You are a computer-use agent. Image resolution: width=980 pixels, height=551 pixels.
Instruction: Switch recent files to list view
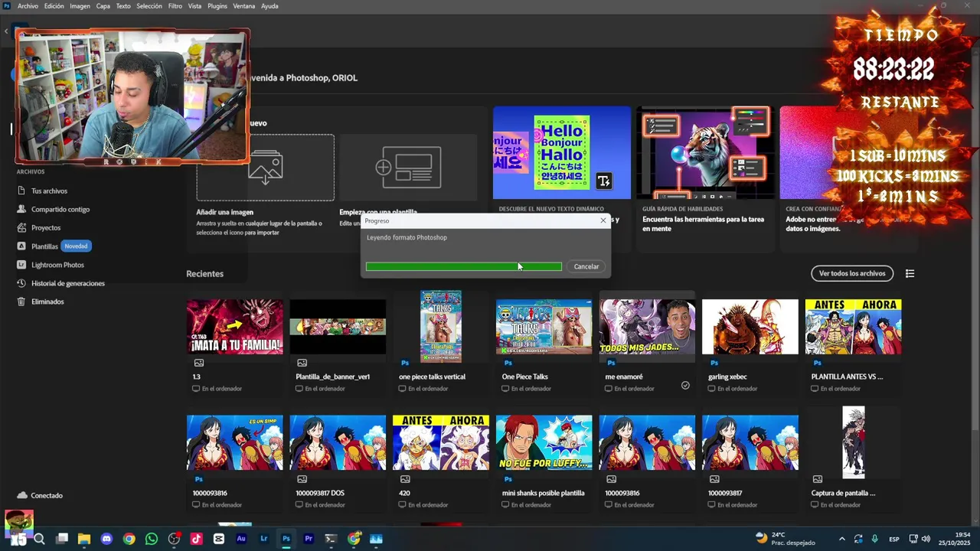[x=910, y=273]
